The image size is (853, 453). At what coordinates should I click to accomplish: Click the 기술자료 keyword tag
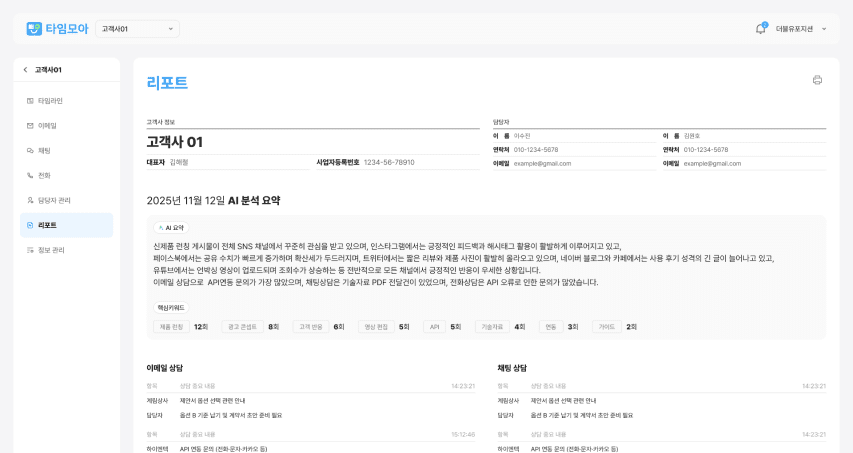[492, 326]
